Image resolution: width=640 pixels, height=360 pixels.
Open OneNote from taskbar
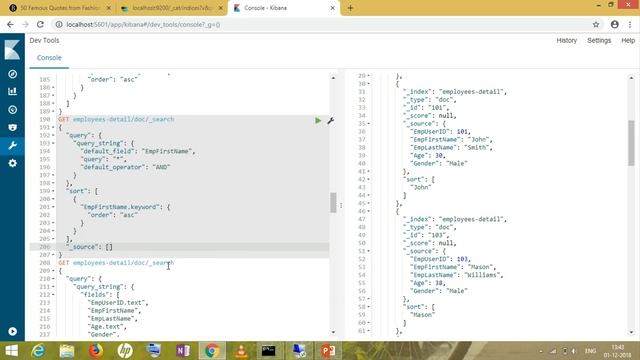(183, 351)
